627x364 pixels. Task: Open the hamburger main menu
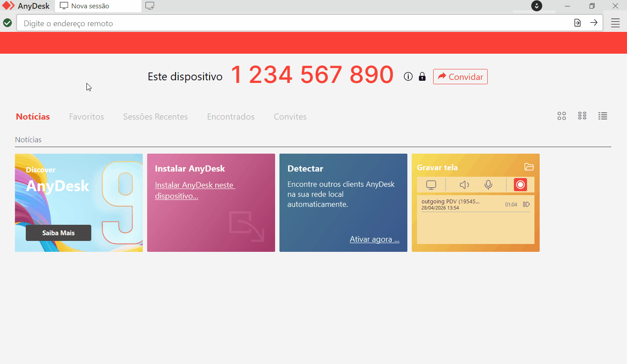tap(615, 23)
